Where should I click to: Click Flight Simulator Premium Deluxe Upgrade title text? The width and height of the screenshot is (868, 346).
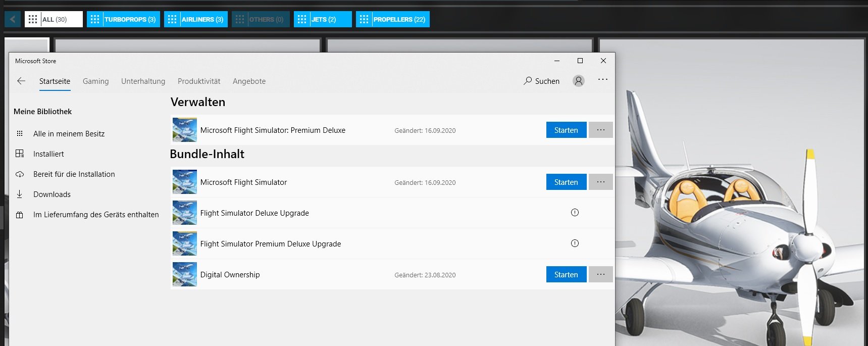pyautogui.click(x=271, y=244)
